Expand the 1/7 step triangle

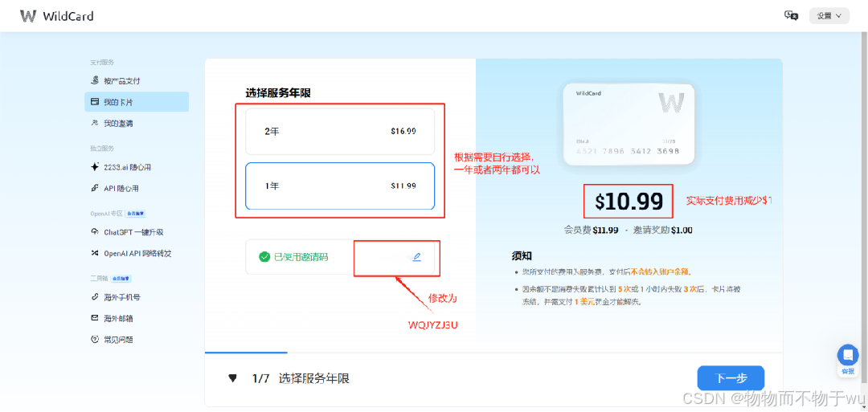tap(232, 379)
